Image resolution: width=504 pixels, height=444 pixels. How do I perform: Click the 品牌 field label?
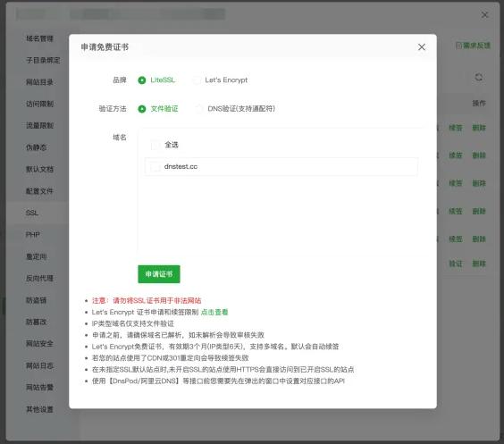click(119, 80)
